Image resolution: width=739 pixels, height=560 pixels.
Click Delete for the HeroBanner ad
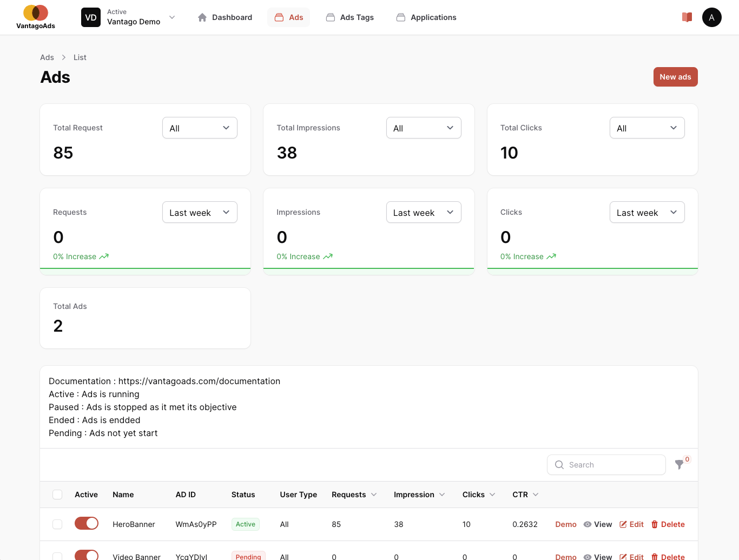(x=668, y=524)
